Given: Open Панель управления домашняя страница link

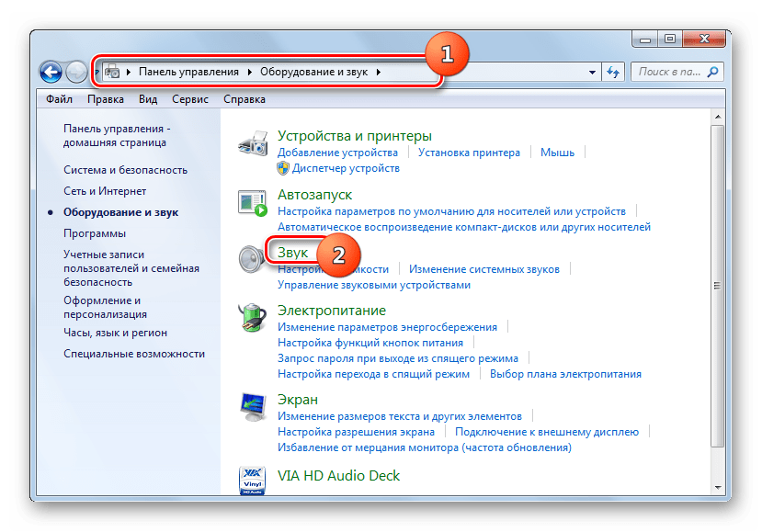Looking at the screenshot, I should pos(117,136).
